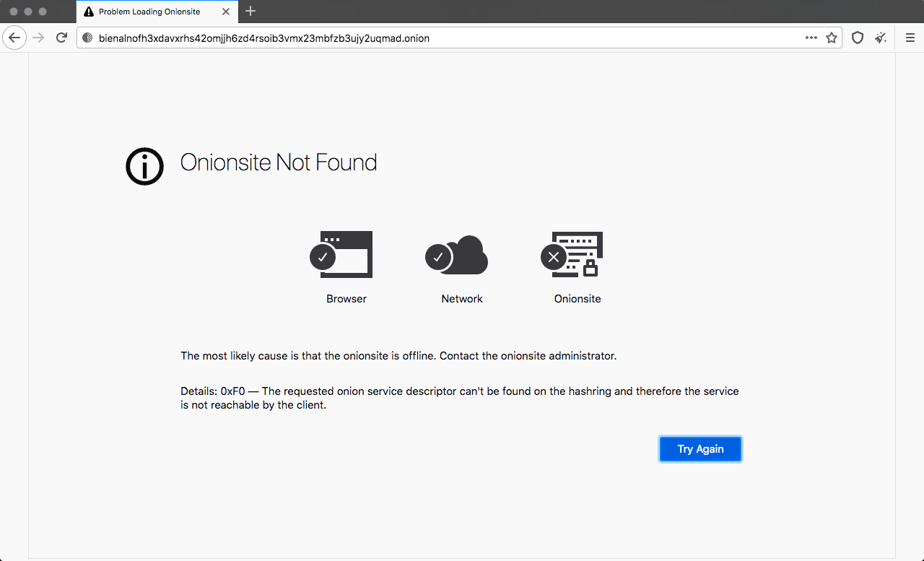Viewport: 924px width, 561px height.
Task: Click the info circle icon beside heading
Action: point(145,166)
